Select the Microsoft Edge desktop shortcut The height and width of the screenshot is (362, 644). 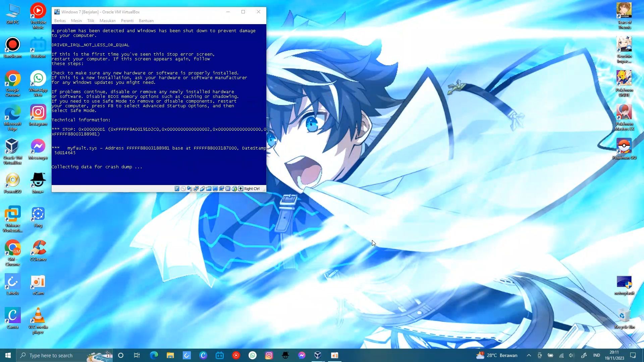(x=12, y=118)
